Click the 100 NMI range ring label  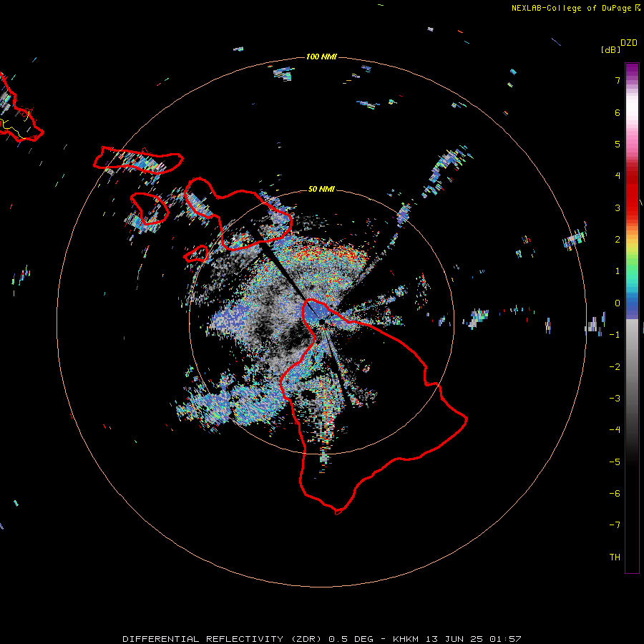[321, 57]
